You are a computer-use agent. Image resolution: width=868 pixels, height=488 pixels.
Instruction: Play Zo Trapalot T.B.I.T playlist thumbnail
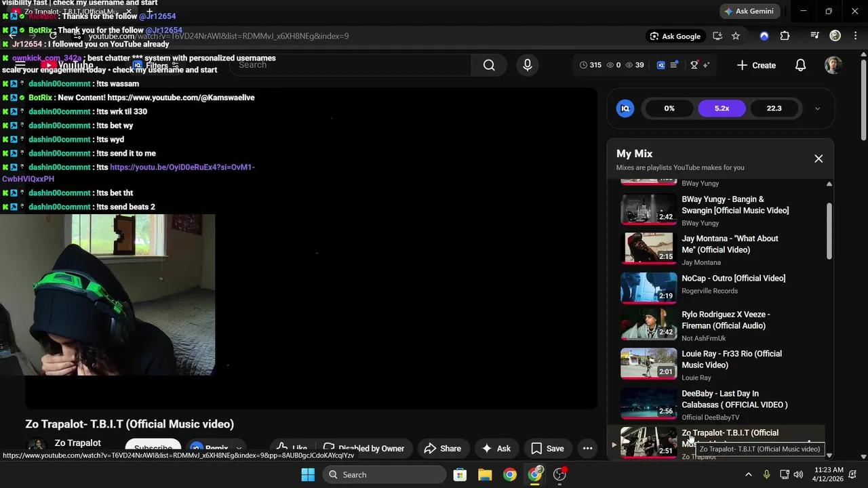click(649, 443)
